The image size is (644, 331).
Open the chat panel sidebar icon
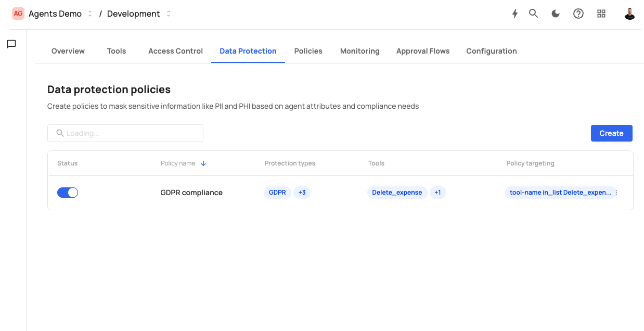click(11, 44)
